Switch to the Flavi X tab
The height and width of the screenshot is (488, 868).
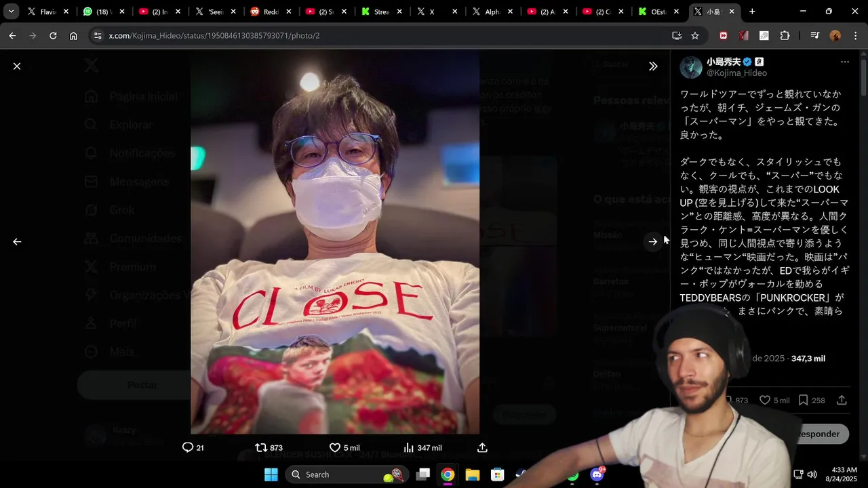click(x=47, y=12)
